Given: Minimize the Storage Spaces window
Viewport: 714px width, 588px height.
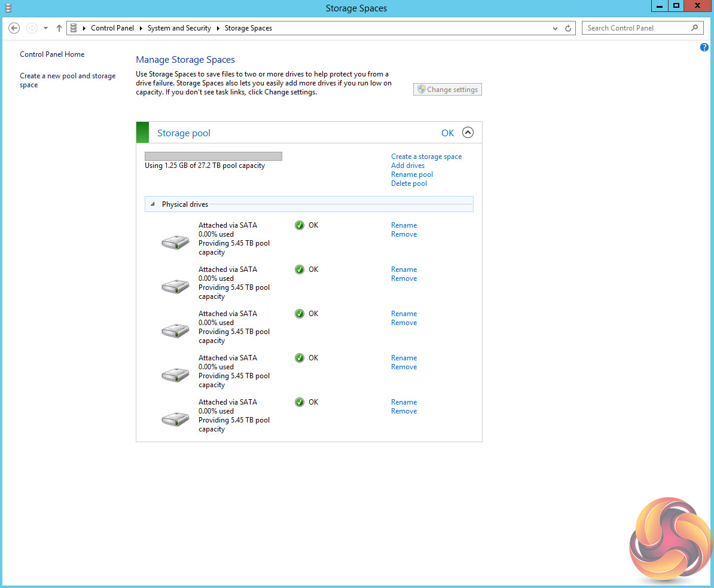Looking at the screenshot, I should click(x=660, y=5).
